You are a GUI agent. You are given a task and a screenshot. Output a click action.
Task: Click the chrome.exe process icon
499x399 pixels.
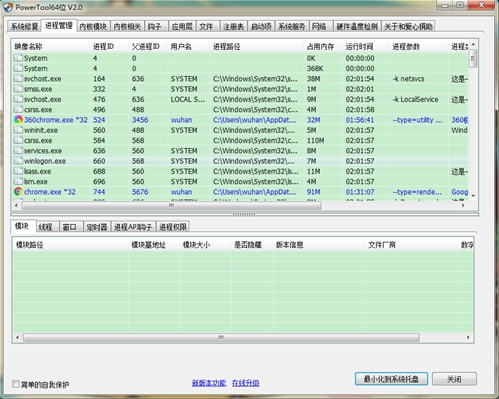click(18, 192)
